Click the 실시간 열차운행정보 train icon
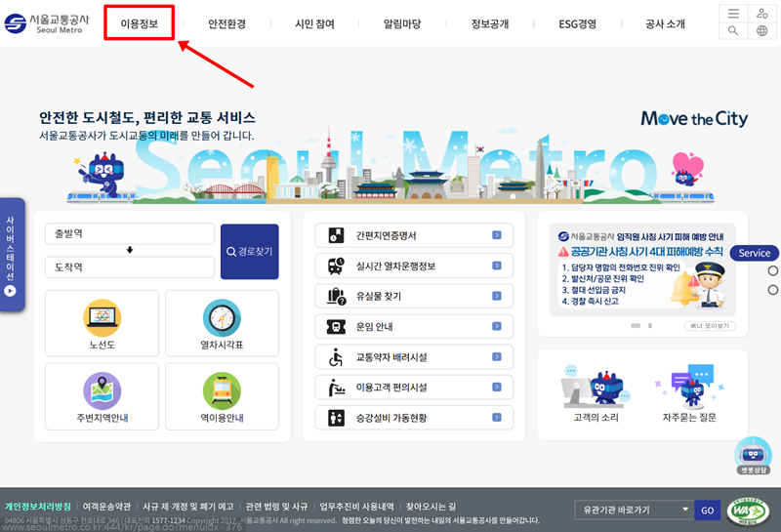 pyautogui.click(x=336, y=266)
